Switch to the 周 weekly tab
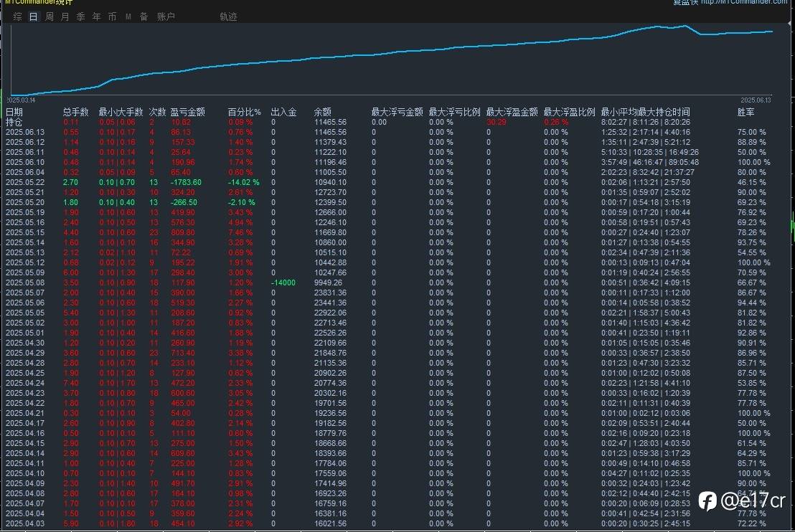The width and height of the screenshot is (795, 532). click(49, 16)
